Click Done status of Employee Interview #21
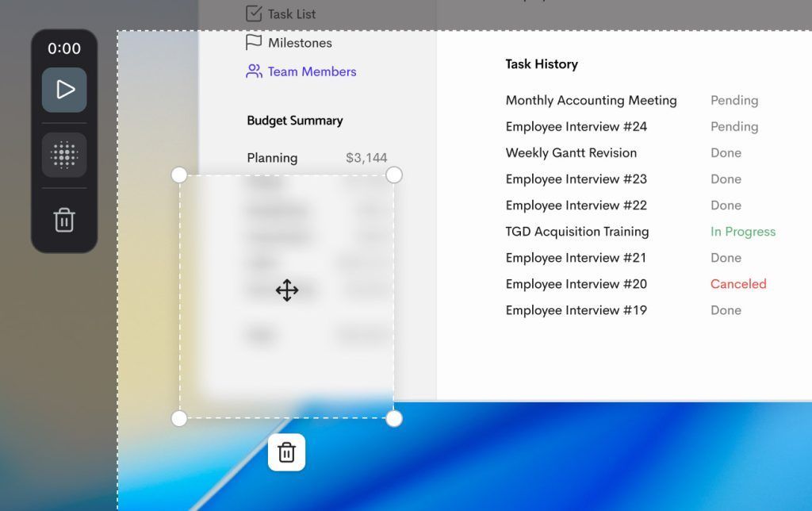The width and height of the screenshot is (812, 511). coord(726,258)
